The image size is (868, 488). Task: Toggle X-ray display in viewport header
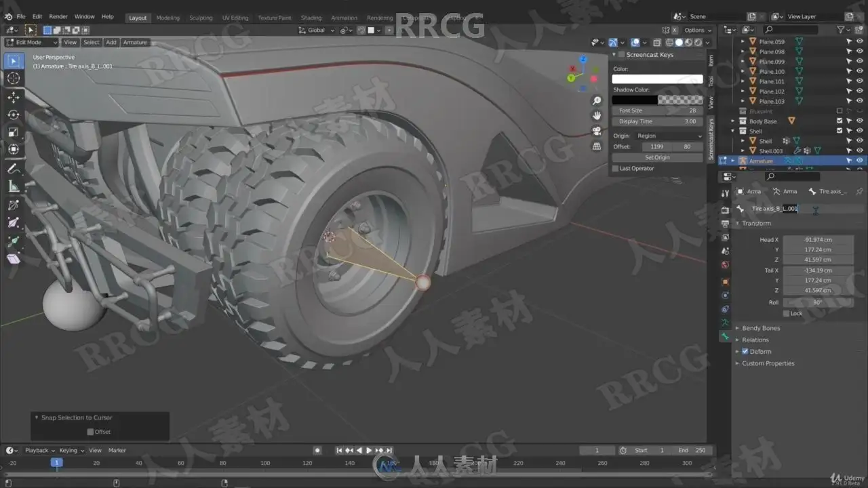(657, 43)
